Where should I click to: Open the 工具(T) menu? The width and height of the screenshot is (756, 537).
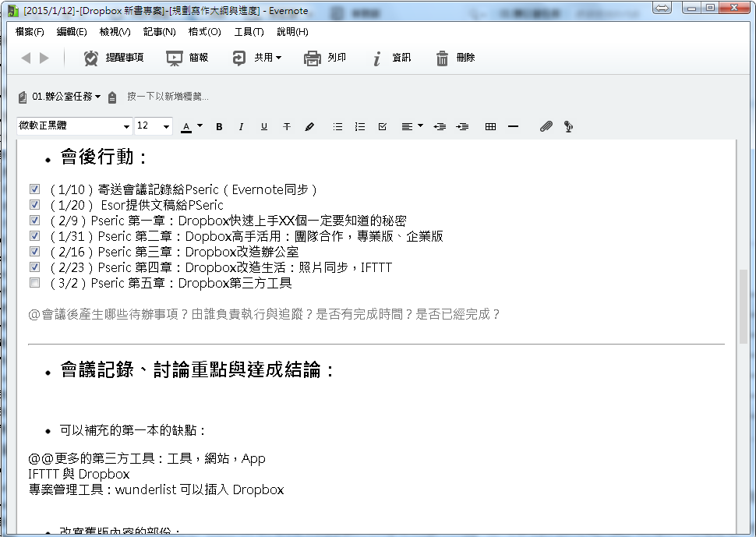point(249,32)
